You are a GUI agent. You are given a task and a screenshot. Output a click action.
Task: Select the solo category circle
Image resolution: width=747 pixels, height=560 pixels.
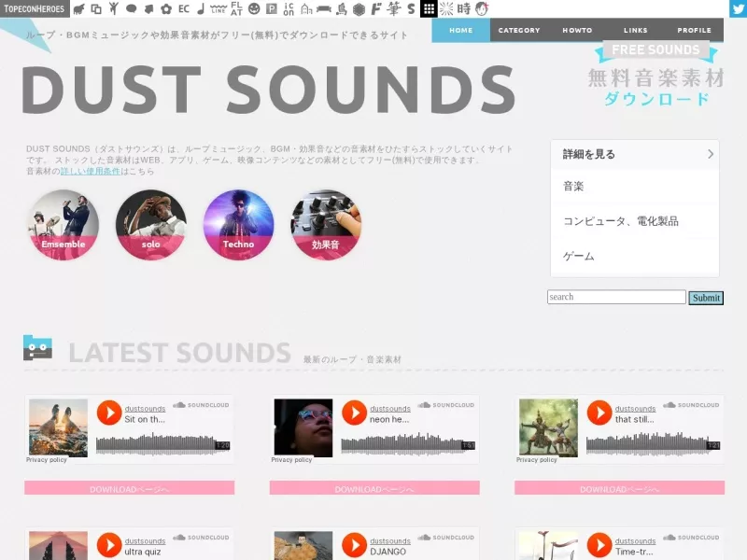pos(151,225)
